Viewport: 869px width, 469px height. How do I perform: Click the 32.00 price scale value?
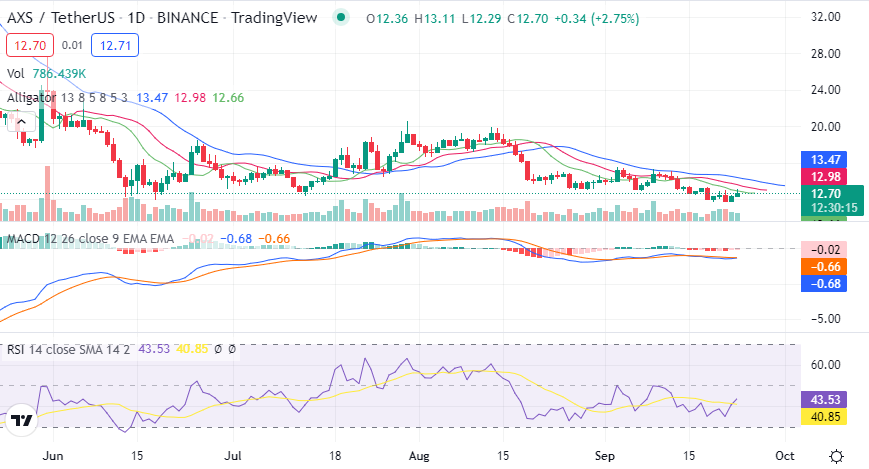826,17
